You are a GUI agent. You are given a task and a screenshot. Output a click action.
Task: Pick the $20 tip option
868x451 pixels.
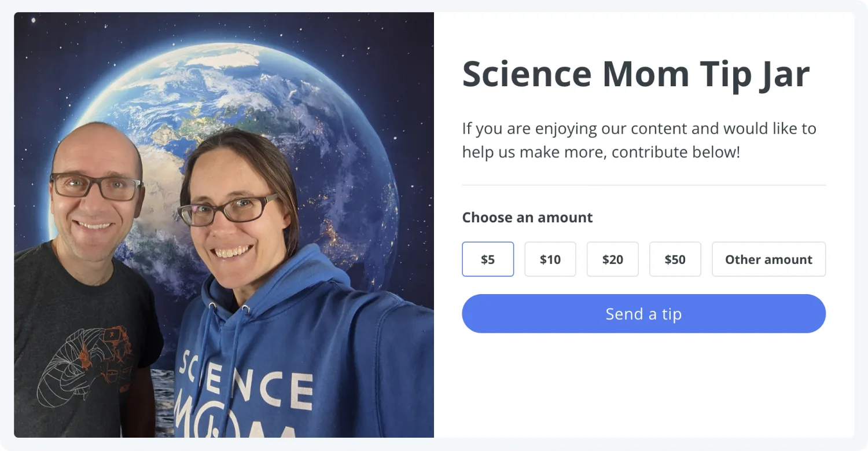(613, 259)
